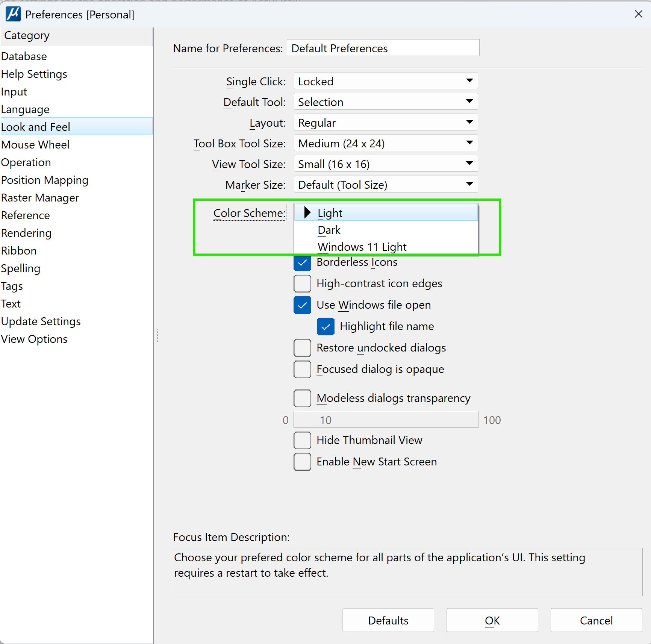Toggle the Borderless Icons checkbox
651x644 pixels.
point(302,262)
